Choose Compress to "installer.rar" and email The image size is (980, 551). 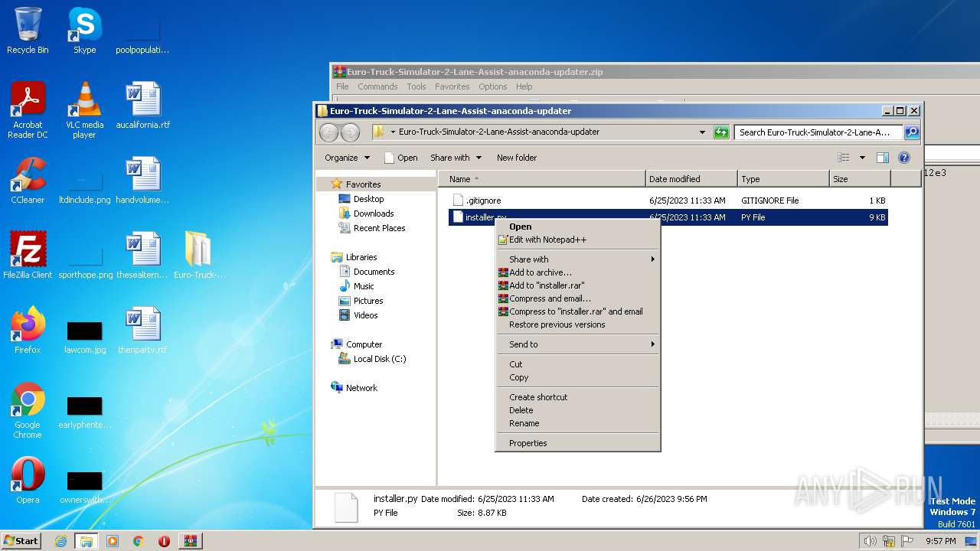coord(578,311)
